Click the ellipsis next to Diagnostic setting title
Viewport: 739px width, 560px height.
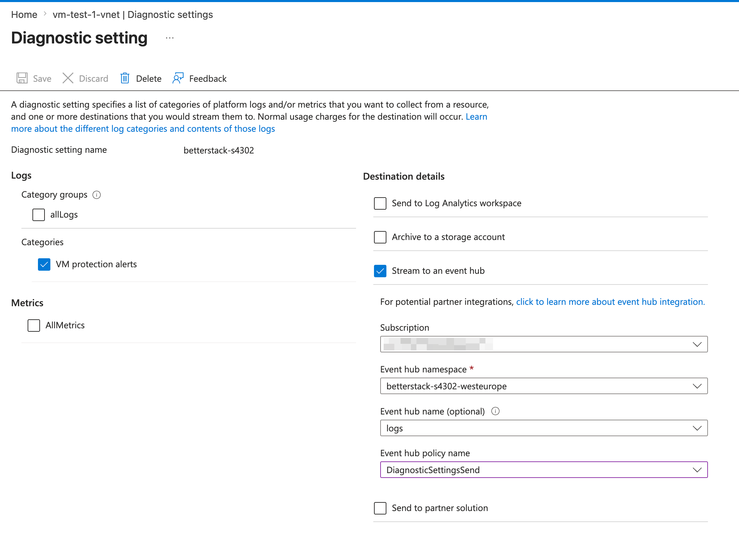click(169, 38)
